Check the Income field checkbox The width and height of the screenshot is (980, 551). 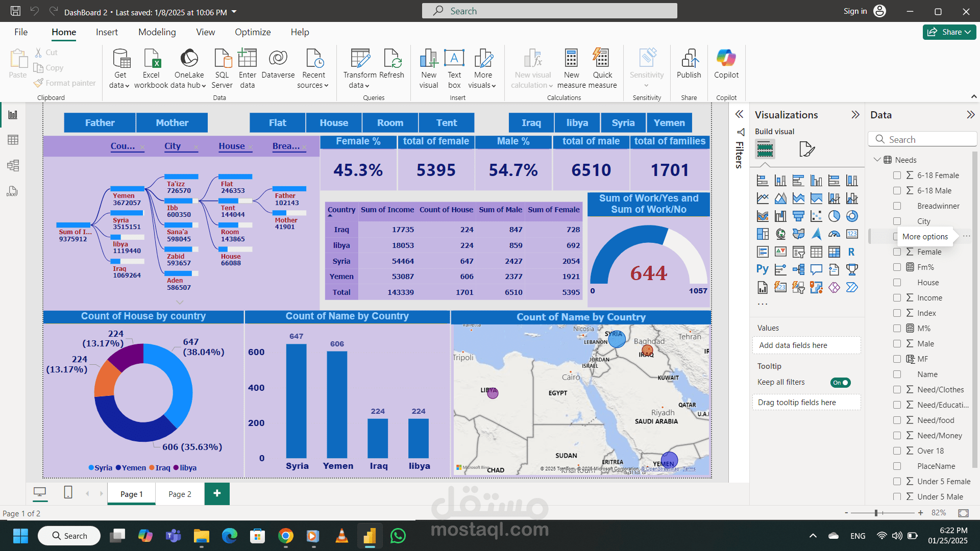pyautogui.click(x=897, y=298)
